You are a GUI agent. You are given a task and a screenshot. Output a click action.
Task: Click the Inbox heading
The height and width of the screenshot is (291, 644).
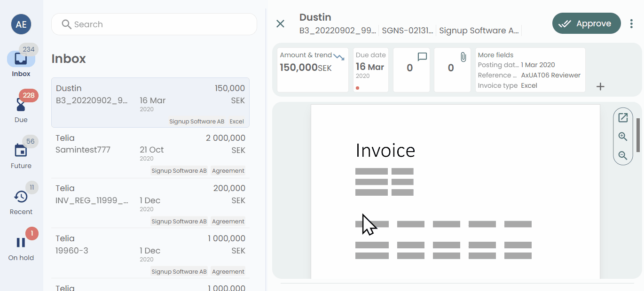click(69, 59)
